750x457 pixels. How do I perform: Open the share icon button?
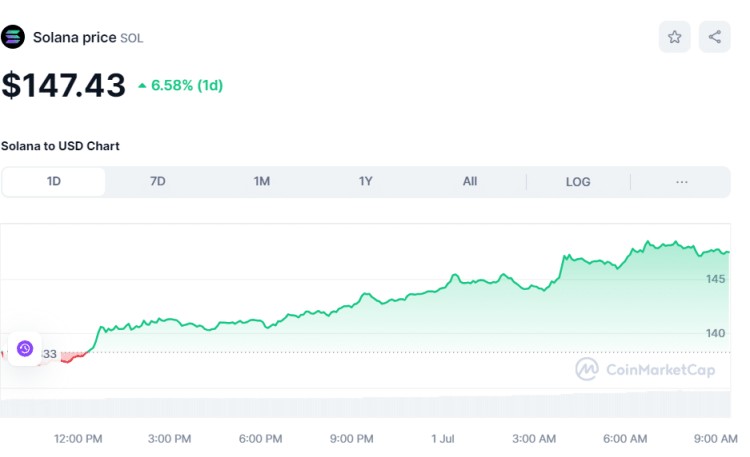click(715, 37)
